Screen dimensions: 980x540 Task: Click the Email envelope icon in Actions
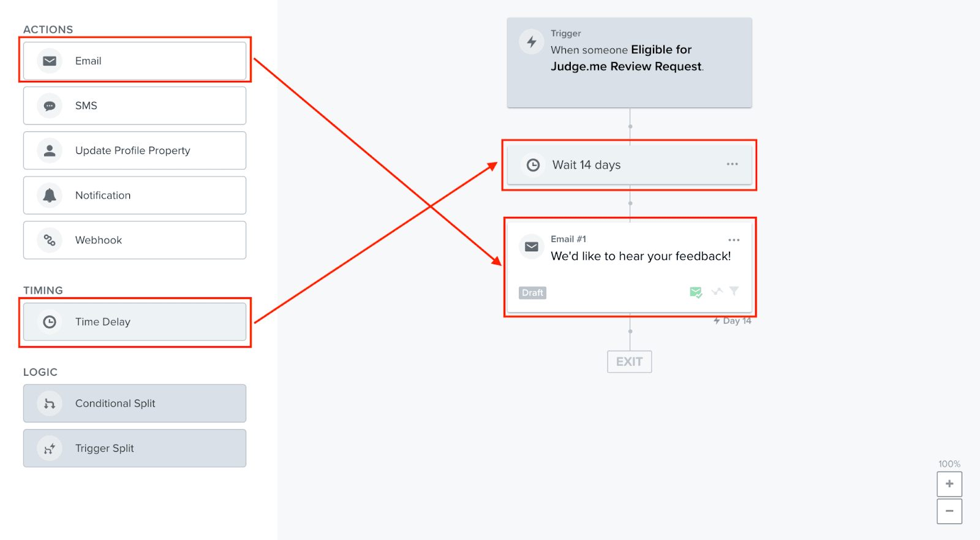tap(50, 61)
